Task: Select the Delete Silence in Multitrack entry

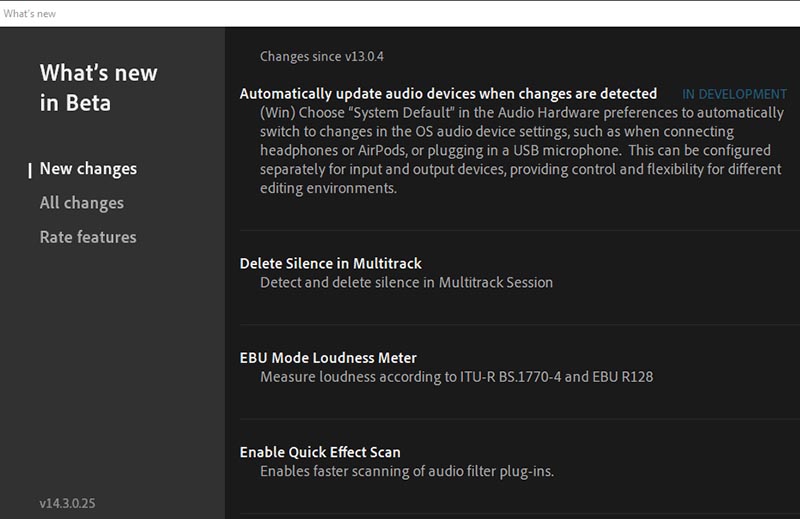Action: 331,264
